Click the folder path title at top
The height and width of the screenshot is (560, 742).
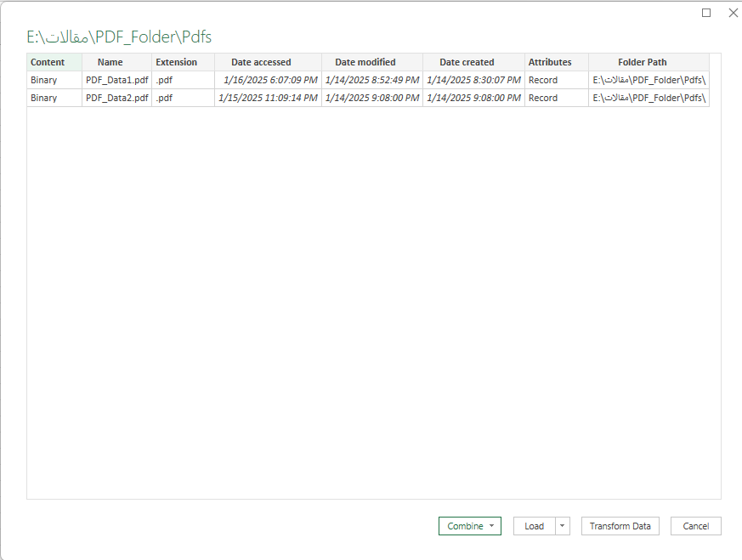119,37
